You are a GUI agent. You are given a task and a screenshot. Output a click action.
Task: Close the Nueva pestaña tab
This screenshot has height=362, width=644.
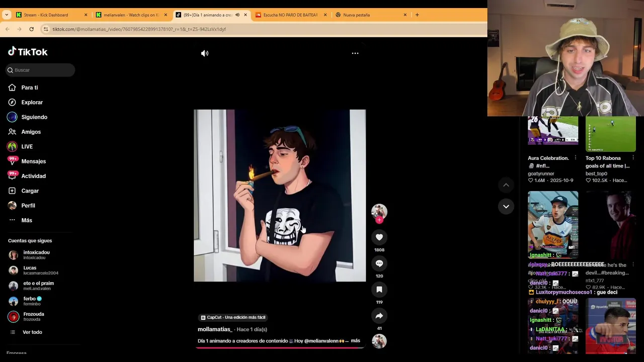405,15
